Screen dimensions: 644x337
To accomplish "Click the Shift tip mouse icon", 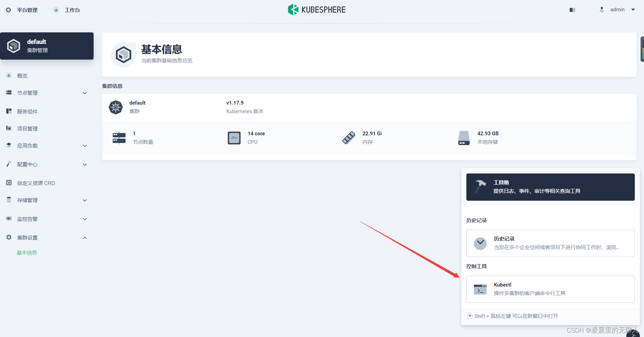I will pyautogui.click(x=470, y=316).
